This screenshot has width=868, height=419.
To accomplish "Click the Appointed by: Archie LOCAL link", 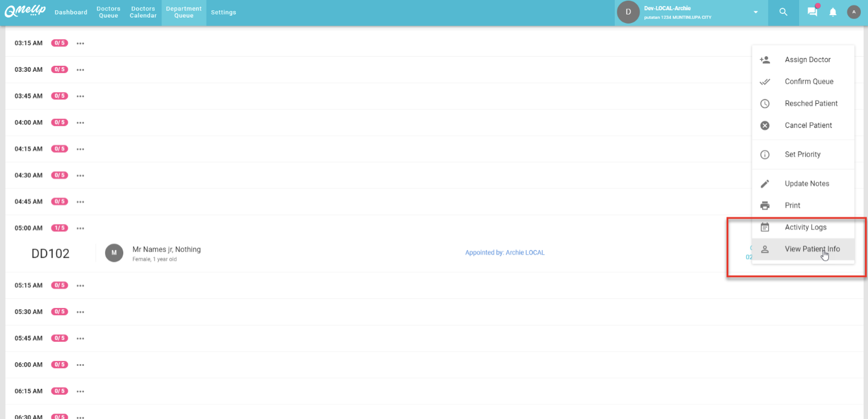I will [505, 252].
